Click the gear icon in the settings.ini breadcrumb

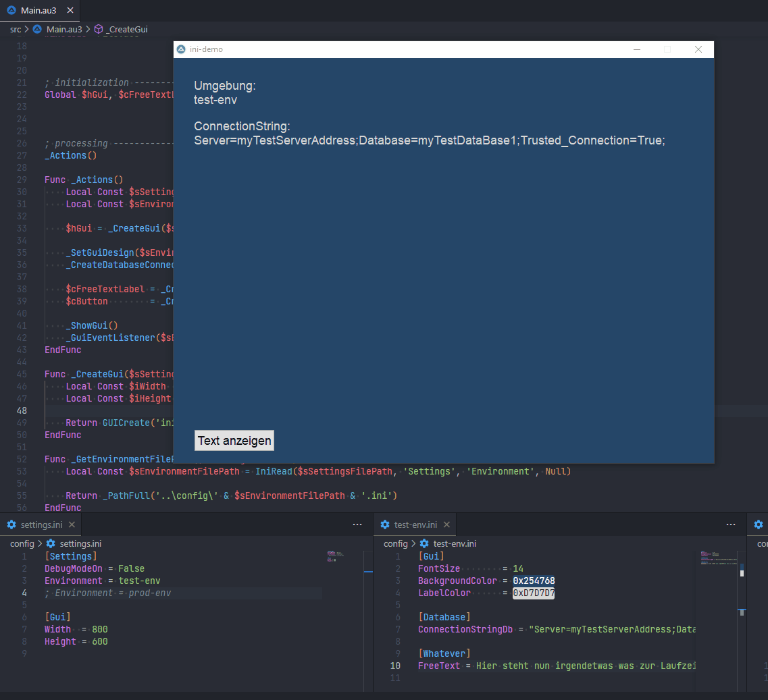tap(51, 543)
